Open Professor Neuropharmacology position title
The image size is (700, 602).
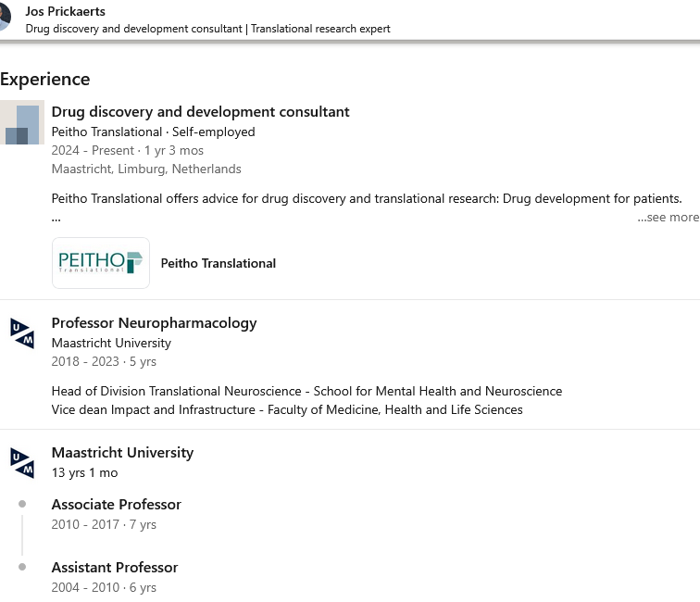point(154,323)
